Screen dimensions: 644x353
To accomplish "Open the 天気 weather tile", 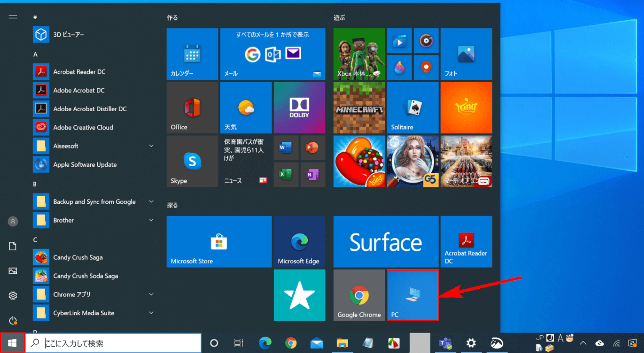I will (x=246, y=108).
